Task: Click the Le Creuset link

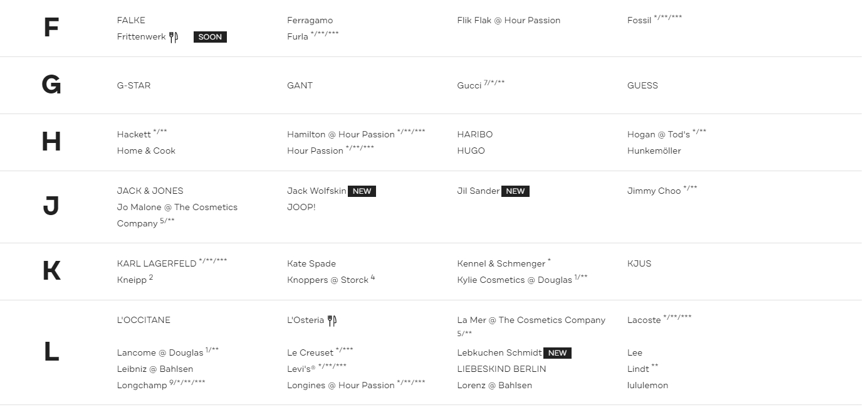Action: pos(310,353)
